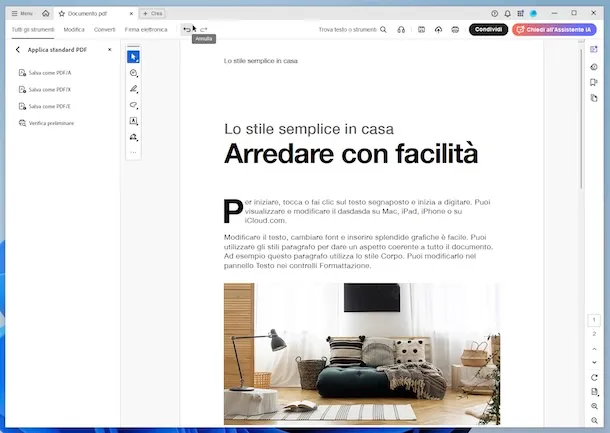Image resolution: width=610 pixels, height=433 pixels.
Task: Click Chiedi all'Assistente IA button
Action: coord(554,30)
